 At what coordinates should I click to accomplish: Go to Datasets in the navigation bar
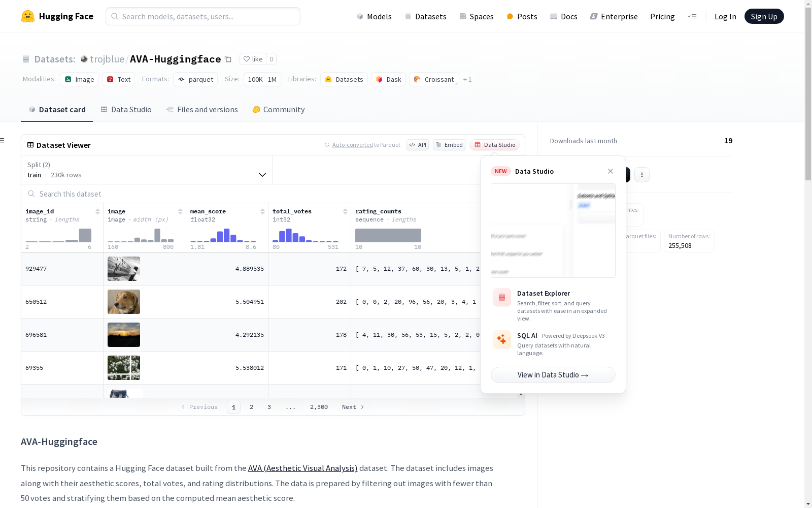point(425,16)
